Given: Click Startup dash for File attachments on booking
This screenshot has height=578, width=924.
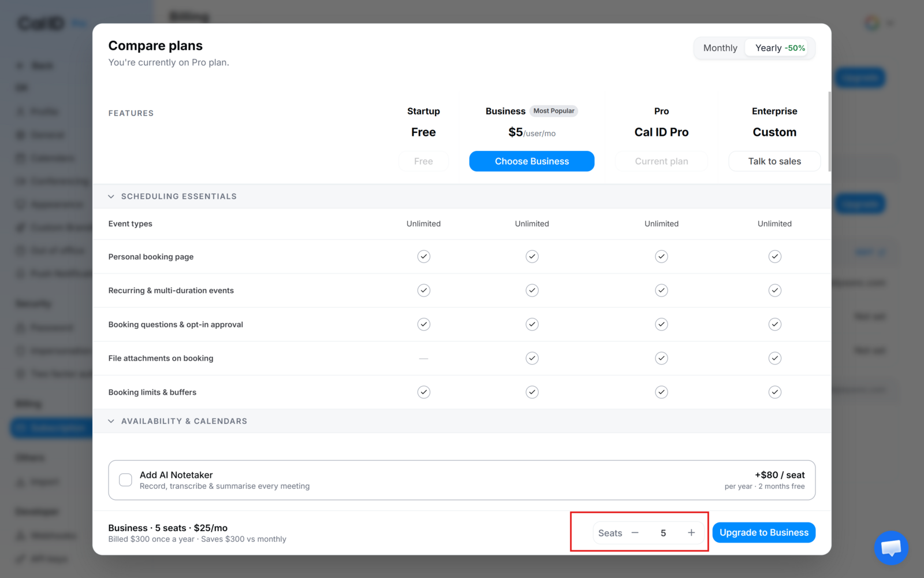Looking at the screenshot, I should (423, 358).
